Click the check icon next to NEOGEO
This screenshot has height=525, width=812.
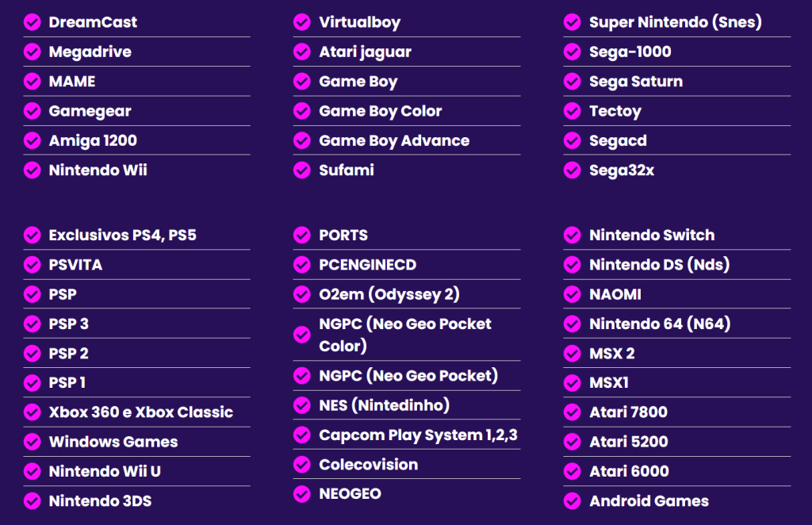[302, 494]
